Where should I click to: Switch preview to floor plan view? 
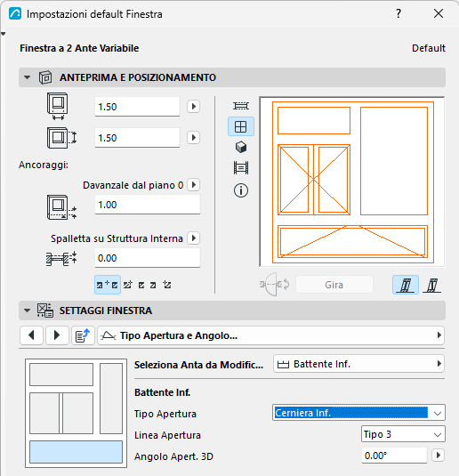click(241, 106)
